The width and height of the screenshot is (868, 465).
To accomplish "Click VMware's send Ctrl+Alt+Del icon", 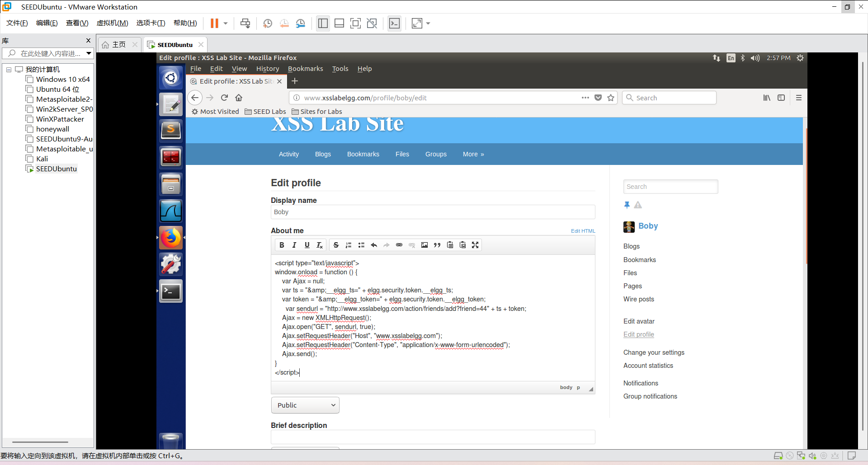I will (245, 23).
